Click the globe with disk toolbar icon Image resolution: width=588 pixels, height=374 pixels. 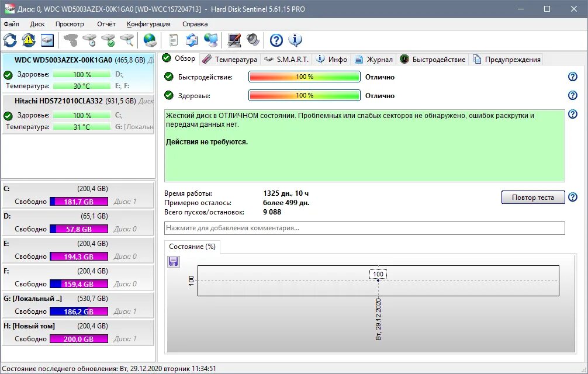(x=150, y=40)
